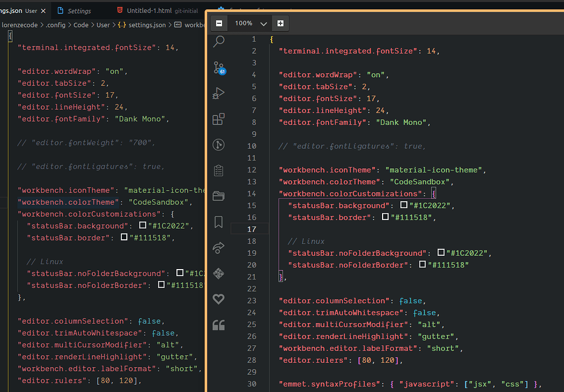
Task: Zoom out with the minus button
Action: pyautogui.click(x=219, y=23)
